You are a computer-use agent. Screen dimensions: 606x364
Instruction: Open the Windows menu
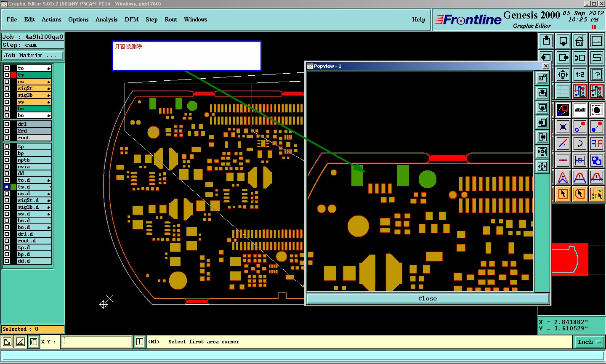tap(195, 19)
